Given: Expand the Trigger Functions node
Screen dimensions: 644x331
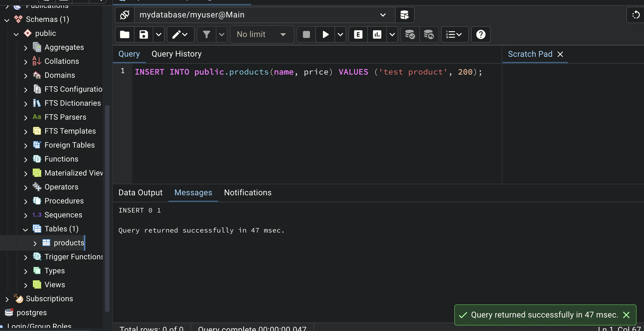Looking at the screenshot, I should click(26, 257).
